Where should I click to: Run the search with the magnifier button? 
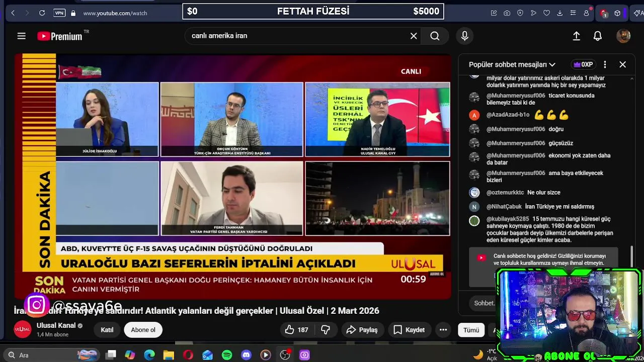tap(435, 36)
